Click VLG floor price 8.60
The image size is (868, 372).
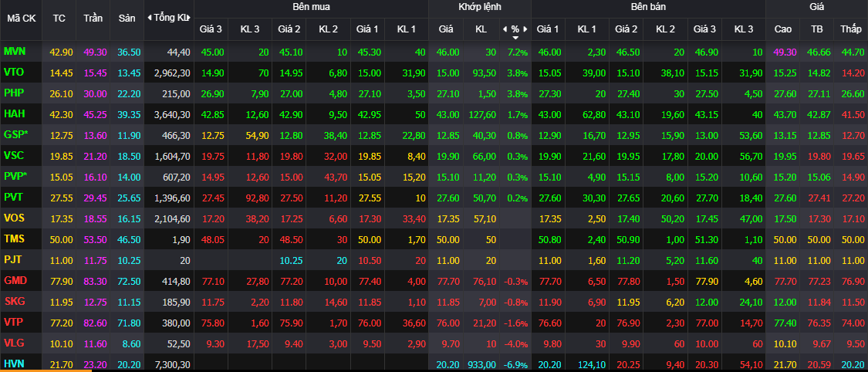[x=131, y=343]
